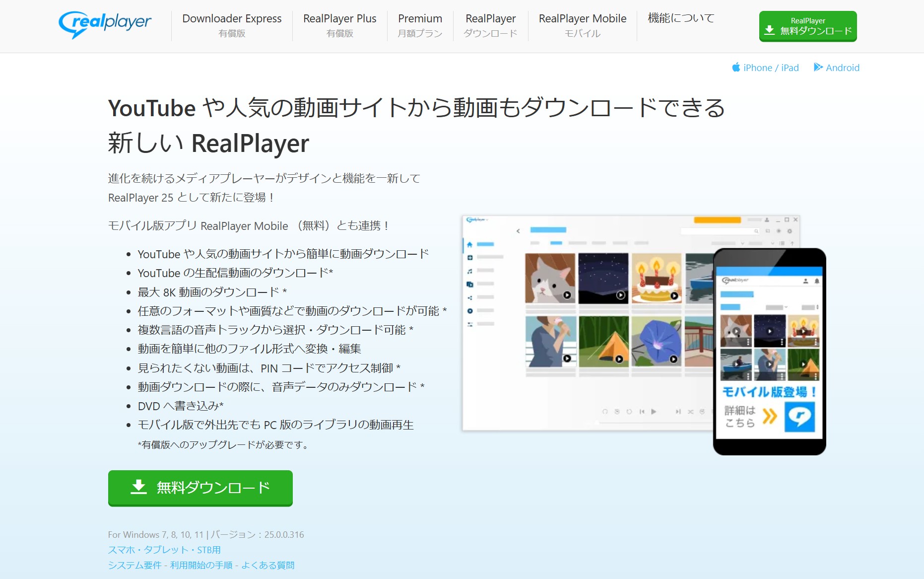Click the orange button in preview title bar
Viewport: 924px width, 579px height.
click(x=717, y=220)
